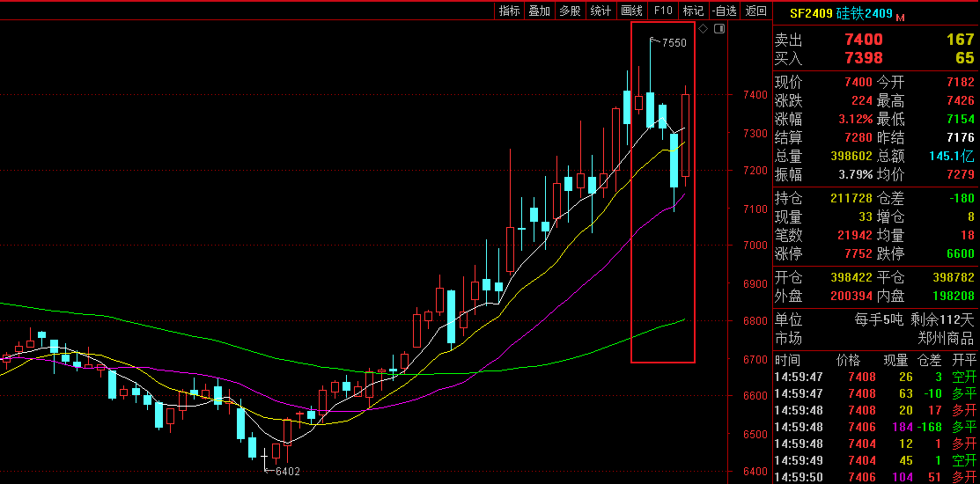Toggle the side panel icon beside the diamond
Image resolution: width=980 pixels, height=484 pixels.
pyautogui.click(x=718, y=29)
